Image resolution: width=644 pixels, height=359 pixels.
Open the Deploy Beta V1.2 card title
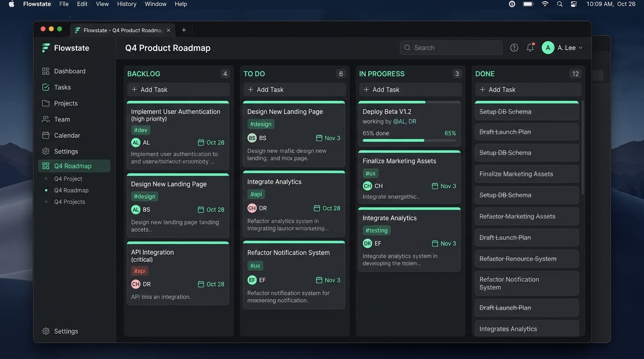pos(387,112)
